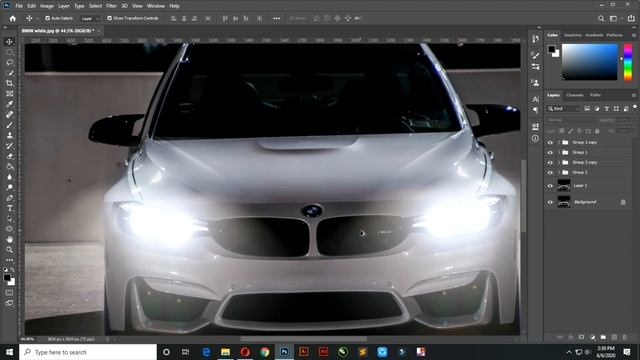Select the Horizontal Type tool

9,208
